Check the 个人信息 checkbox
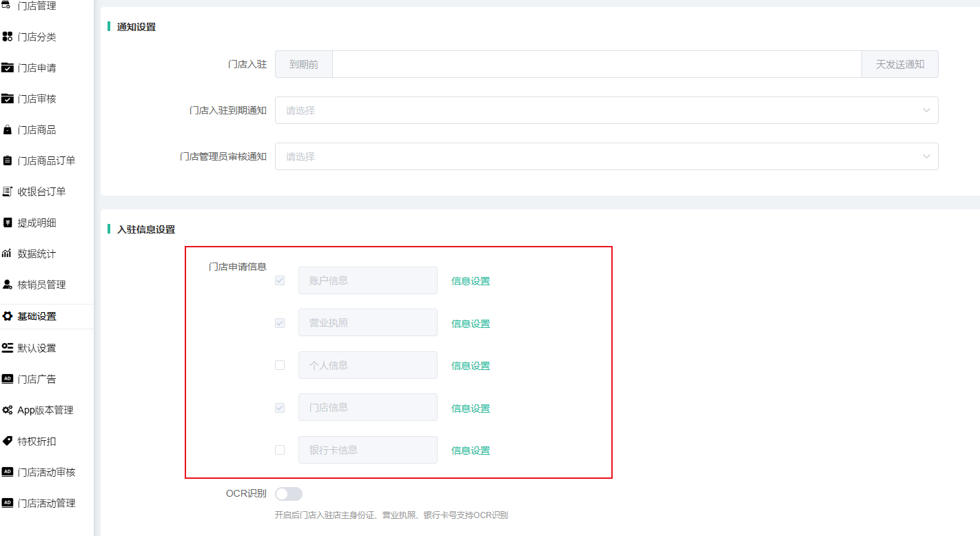 pos(280,365)
